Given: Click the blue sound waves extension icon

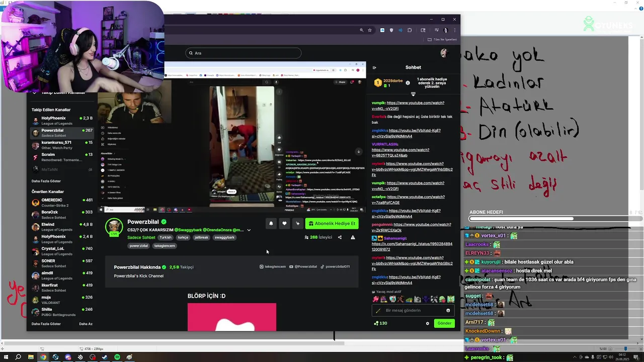Looking at the screenshot, I should coord(400,30).
